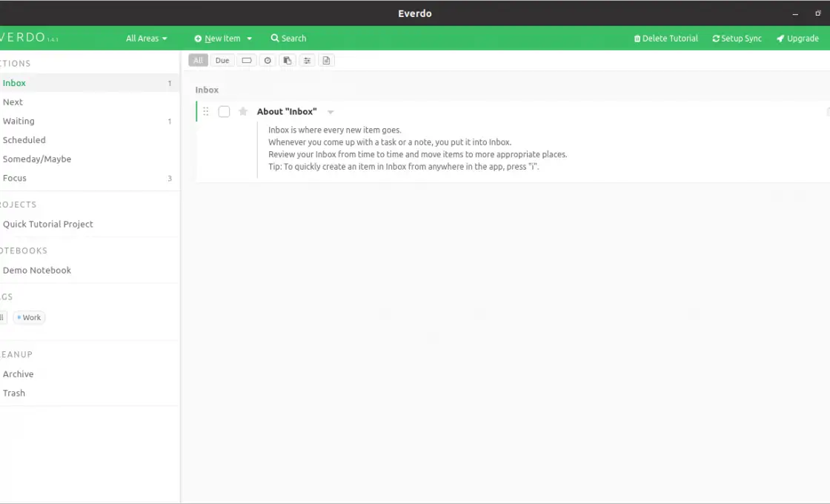The image size is (830, 504).
Task: Check off the About "Inbox" task
Action: (x=224, y=112)
